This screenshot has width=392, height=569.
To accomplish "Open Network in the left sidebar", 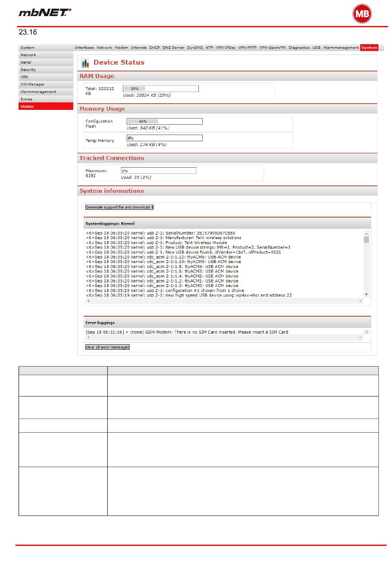I will [46, 55].
